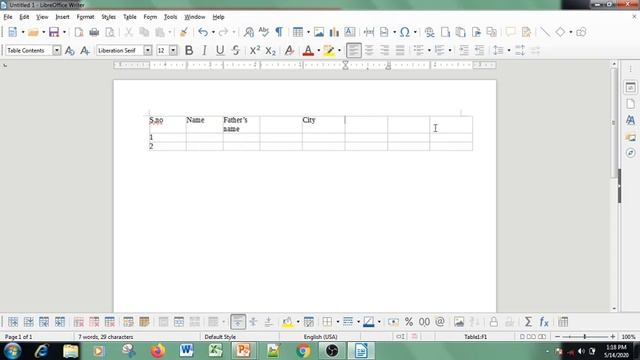Open the Paragraph Style dropdown
This screenshot has height=360, width=640.
(x=57, y=50)
